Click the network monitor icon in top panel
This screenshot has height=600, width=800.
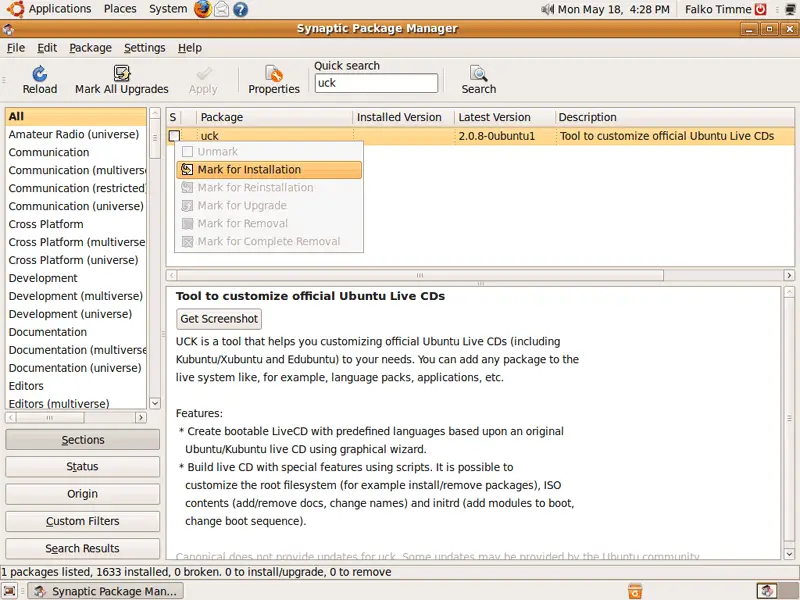791,9
